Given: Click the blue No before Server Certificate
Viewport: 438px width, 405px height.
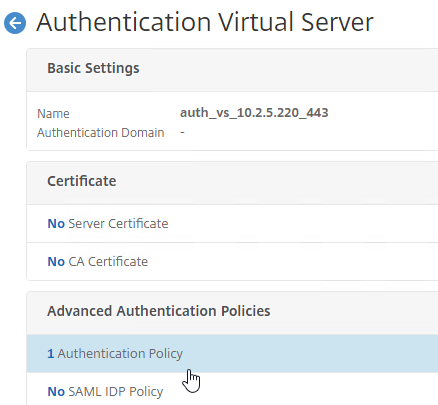Looking at the screenshot, I should click(x=56, y=224).
